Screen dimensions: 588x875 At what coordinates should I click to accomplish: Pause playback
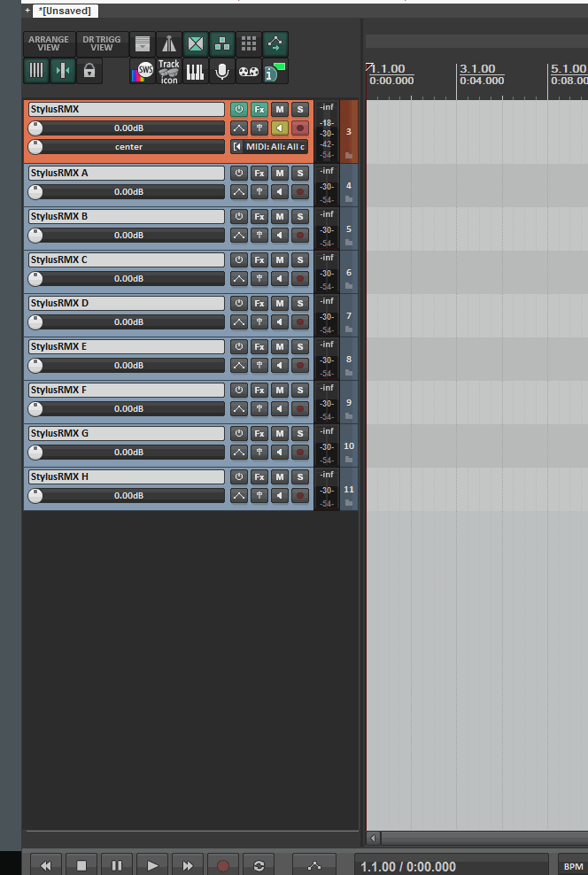coord(117,865)
